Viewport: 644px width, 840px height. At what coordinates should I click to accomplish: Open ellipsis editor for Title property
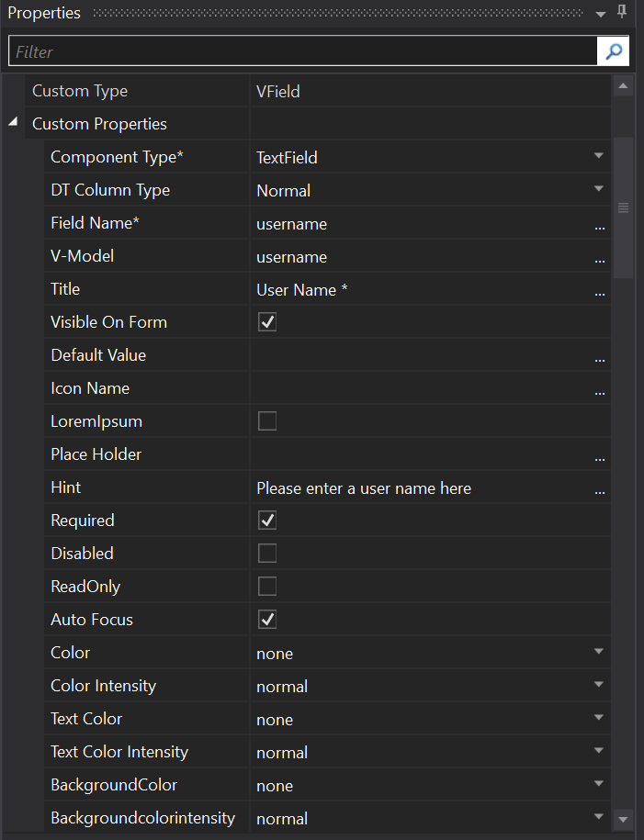click(x=600, y=291)
